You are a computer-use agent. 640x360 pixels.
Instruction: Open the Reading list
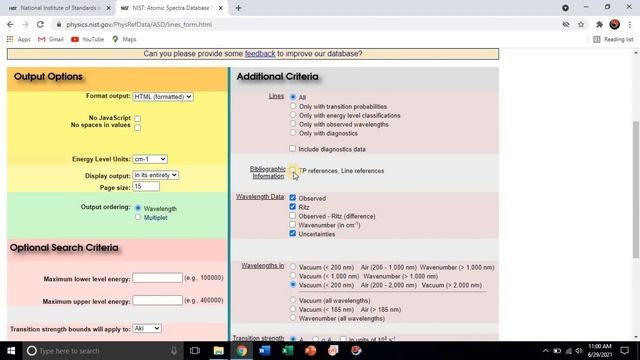click(x=613, y=39)
